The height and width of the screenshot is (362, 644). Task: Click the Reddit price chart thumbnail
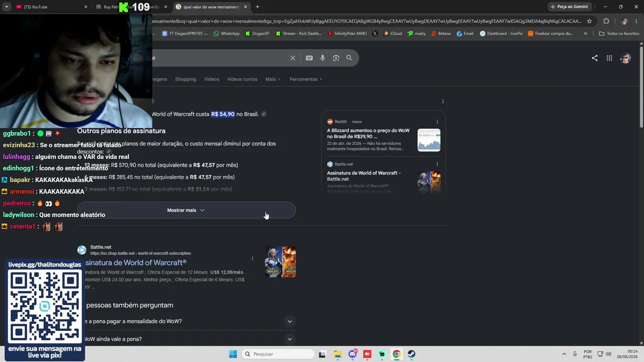tap(429, 140)
